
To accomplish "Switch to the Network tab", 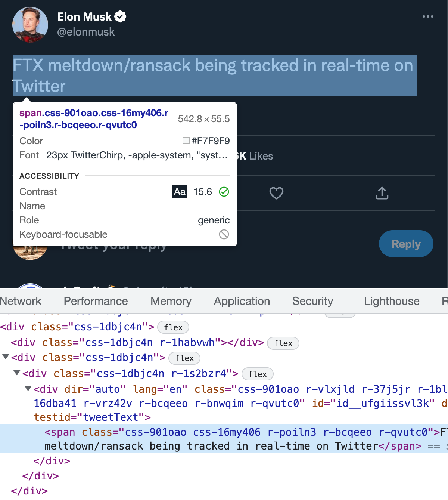I will point(21,301).
